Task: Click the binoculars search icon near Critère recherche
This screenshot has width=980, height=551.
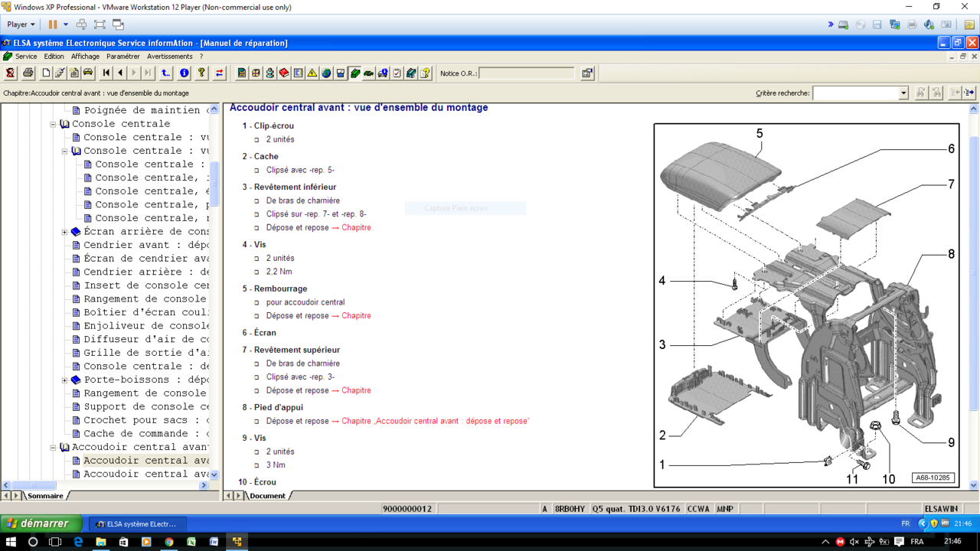Action: tap(921, 93)
